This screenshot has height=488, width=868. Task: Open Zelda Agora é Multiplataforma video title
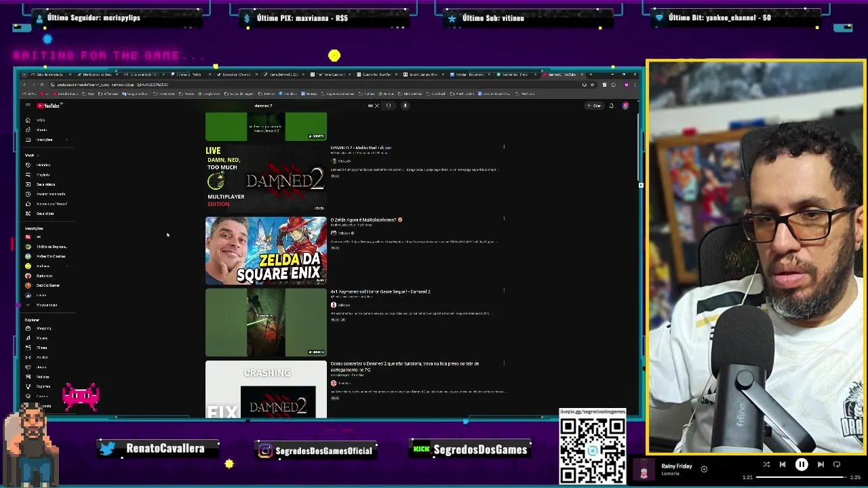coord(366,220)
